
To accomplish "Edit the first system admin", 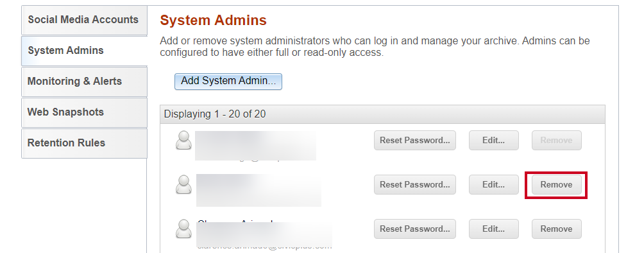I will pos(494,140).
